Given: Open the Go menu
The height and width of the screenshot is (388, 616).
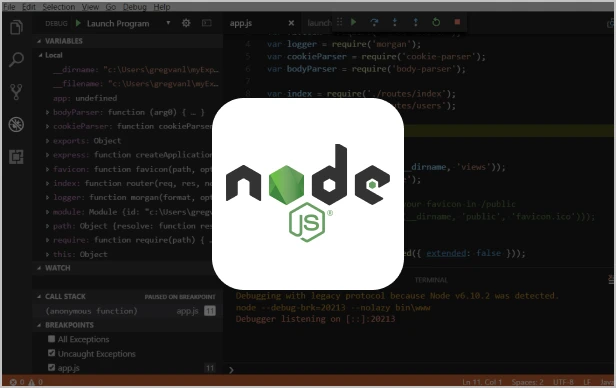Looking at the screenshot, I should click(x=111, y=7).
